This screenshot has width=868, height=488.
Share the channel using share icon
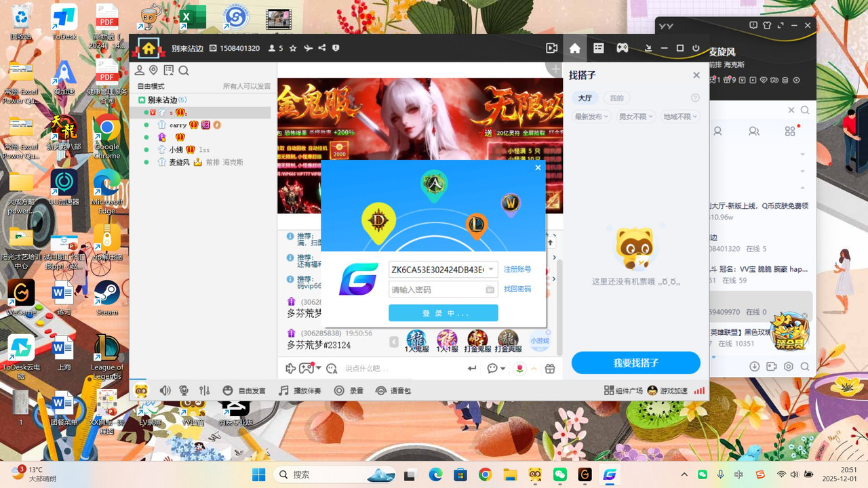tap(321, 48)
